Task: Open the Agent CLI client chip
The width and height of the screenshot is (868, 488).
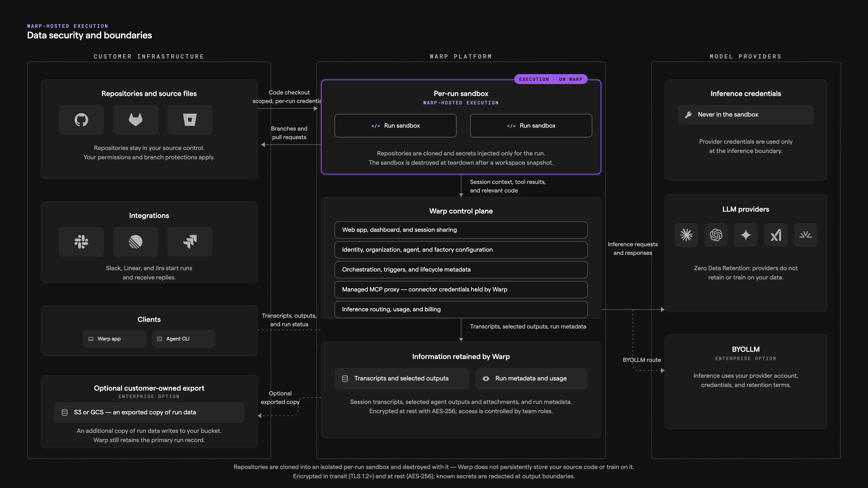Action: pyautogui.click(x=183, y=339)
